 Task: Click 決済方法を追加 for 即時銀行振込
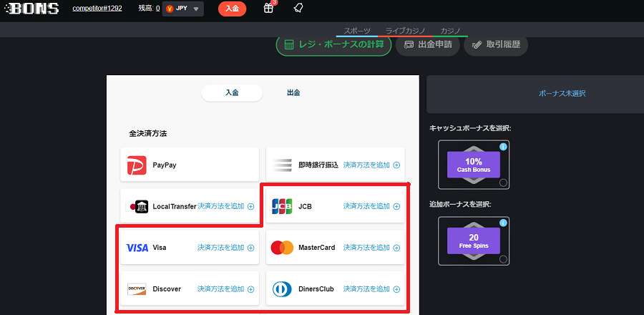[x=366, y=165]
